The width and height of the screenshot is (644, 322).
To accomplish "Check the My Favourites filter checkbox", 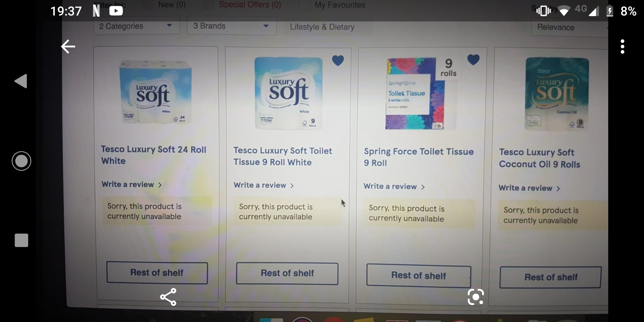I will (304, 5).
